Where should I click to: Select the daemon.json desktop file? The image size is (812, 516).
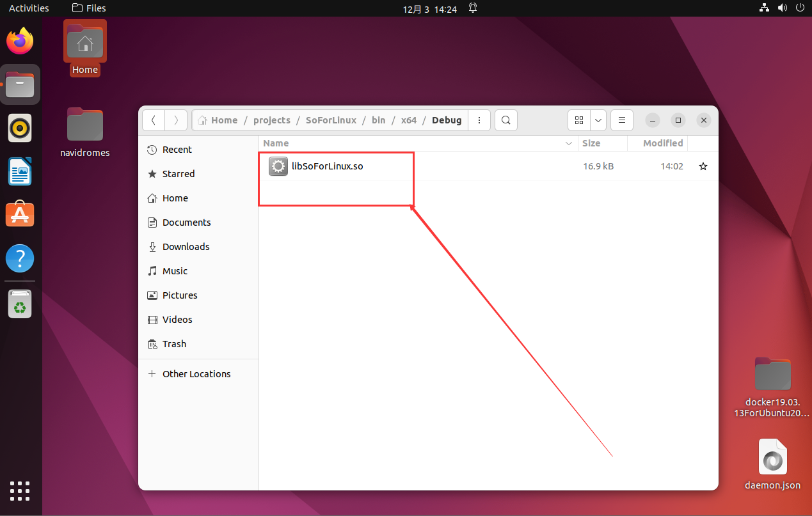click(772, 465)
